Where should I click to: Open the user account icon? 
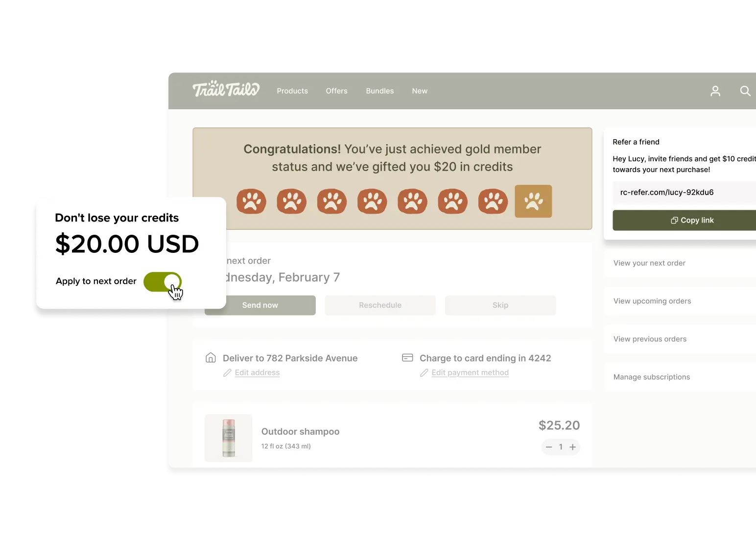click(x=715, y=91)
